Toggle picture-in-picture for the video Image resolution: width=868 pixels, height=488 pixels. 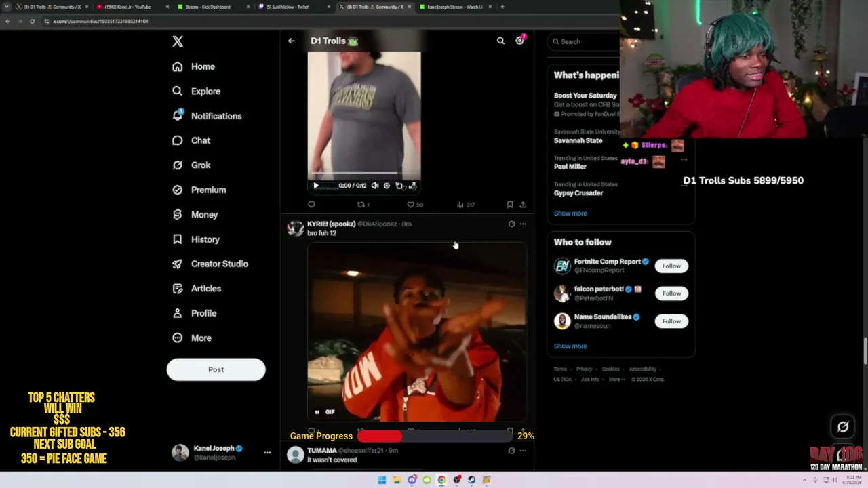pyautogui.click(x=399, y=186)
